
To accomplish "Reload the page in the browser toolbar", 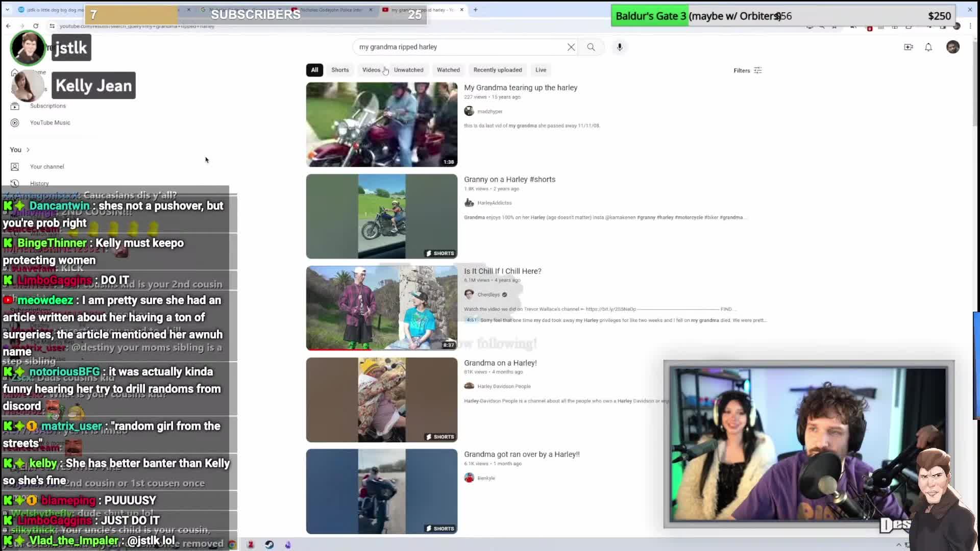I will pyautogui.click(x=36, y=26).
